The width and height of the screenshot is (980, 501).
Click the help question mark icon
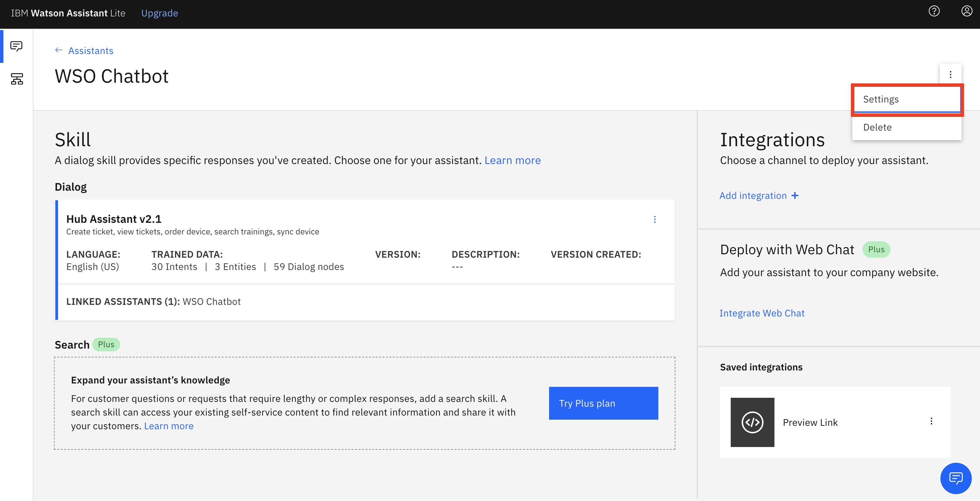click(934, 11)
